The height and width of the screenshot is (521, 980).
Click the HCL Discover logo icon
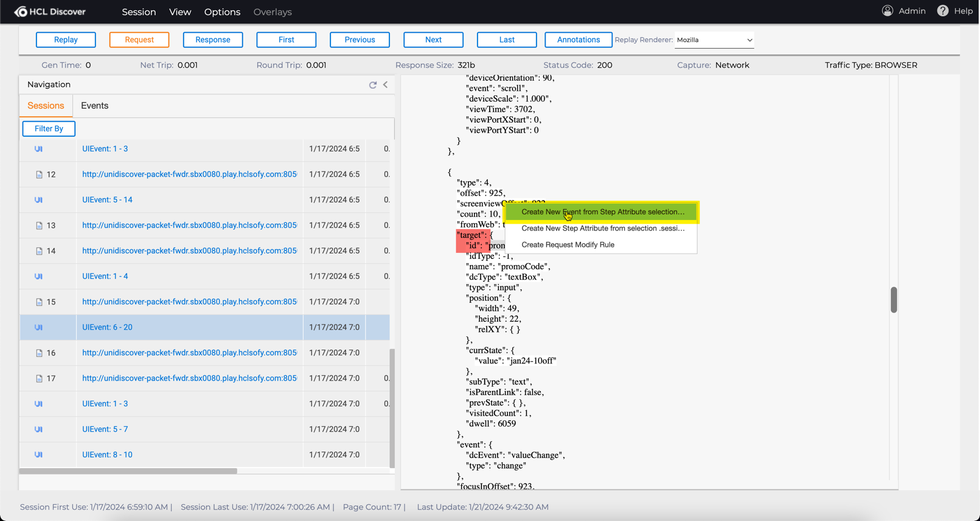[21, 12]
